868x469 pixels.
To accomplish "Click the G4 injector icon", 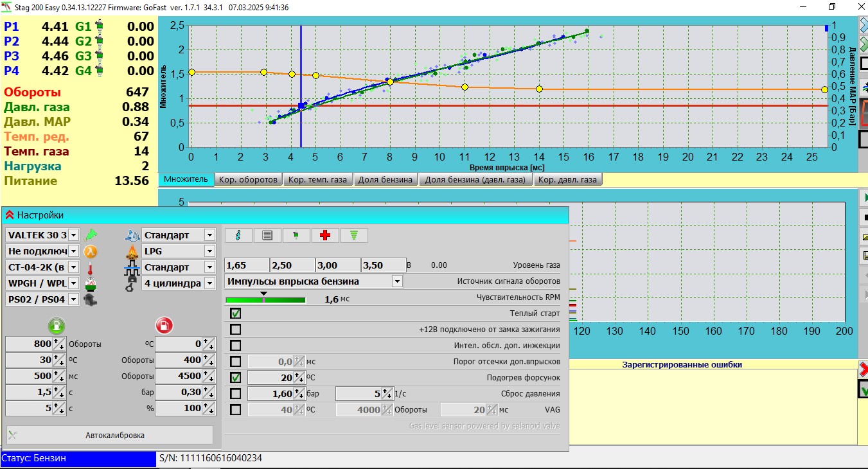I will pos(100,71).
